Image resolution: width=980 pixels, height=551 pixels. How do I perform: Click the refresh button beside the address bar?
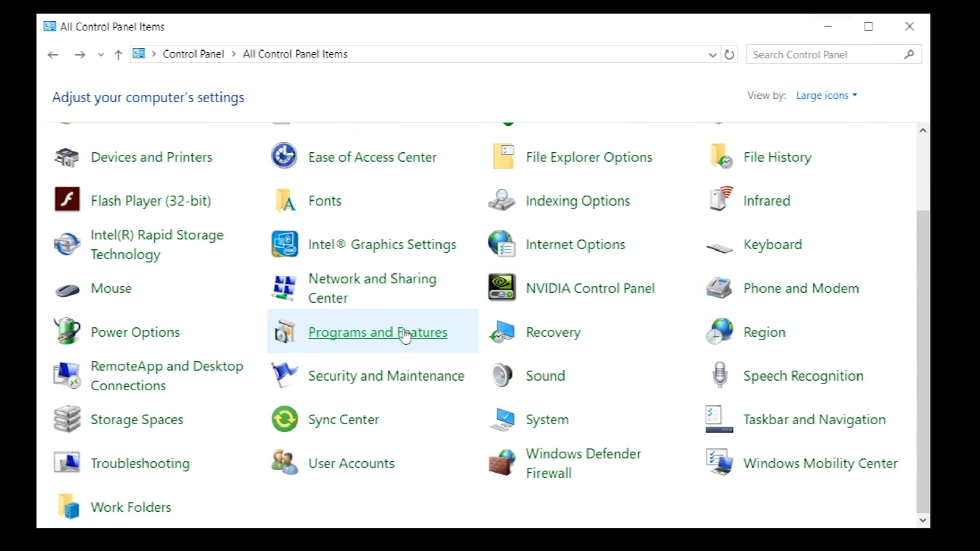pyautogui.click(x=729, y=55)
